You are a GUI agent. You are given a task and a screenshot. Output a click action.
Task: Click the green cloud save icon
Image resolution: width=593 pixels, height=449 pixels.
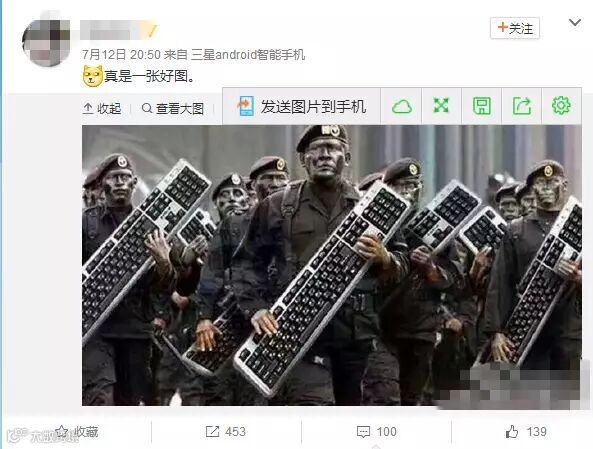pos(402,106)
